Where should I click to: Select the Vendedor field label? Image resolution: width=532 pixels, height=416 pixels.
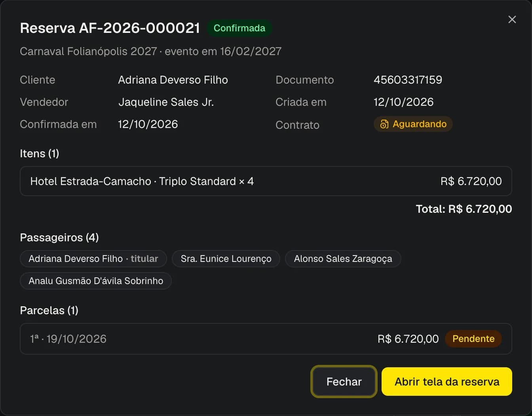pos(44,102)
